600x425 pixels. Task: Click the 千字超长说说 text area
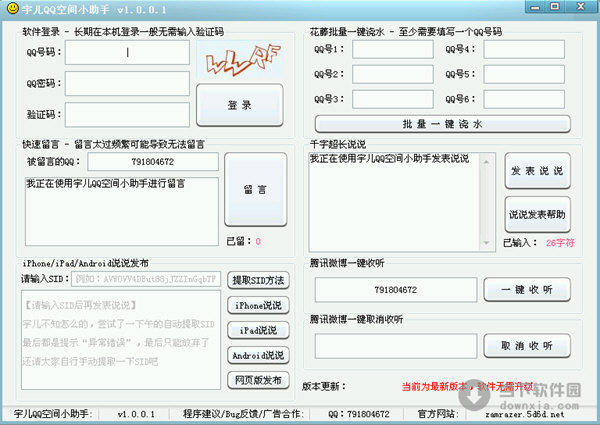(394, 202)
